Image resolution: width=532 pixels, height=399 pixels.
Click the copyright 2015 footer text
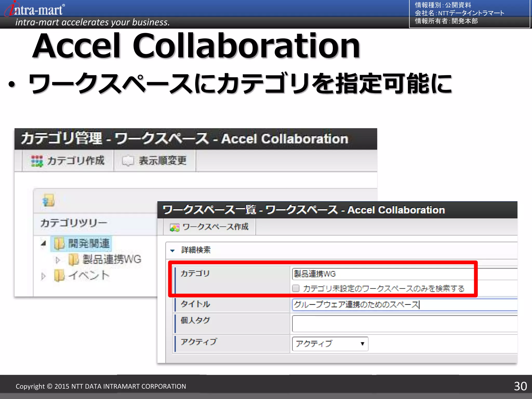pyautogui.click(x=101, y=386)
